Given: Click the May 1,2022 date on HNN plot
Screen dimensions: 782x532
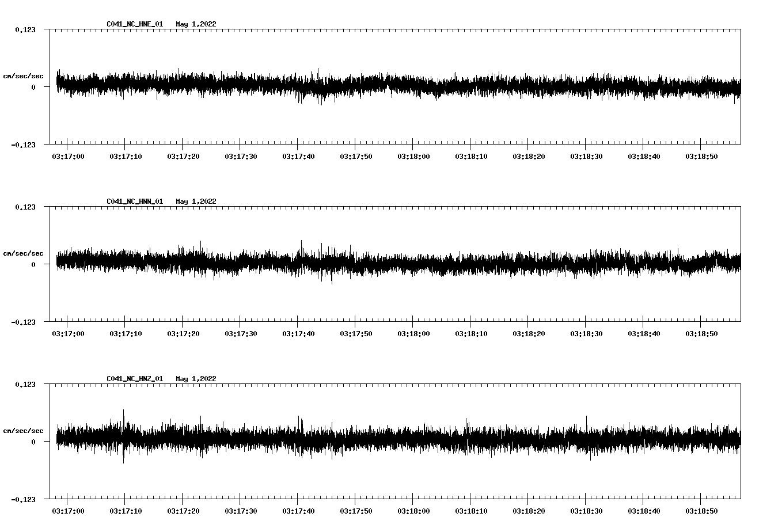Looking at the screenshot, I should [196, 202].
